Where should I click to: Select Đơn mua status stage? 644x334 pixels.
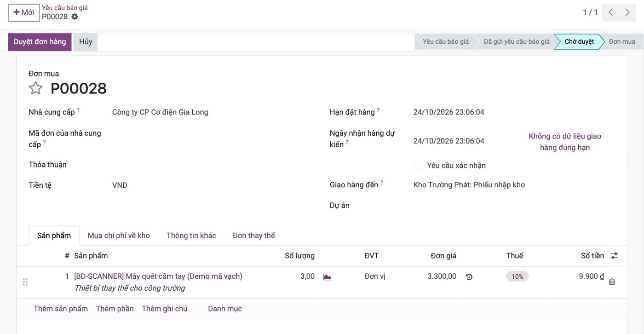pyautogui.click(x=622, y=42)
